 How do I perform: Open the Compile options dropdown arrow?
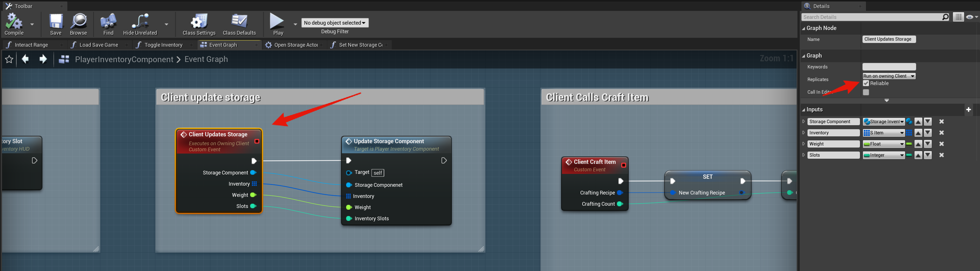coord(32,24)
